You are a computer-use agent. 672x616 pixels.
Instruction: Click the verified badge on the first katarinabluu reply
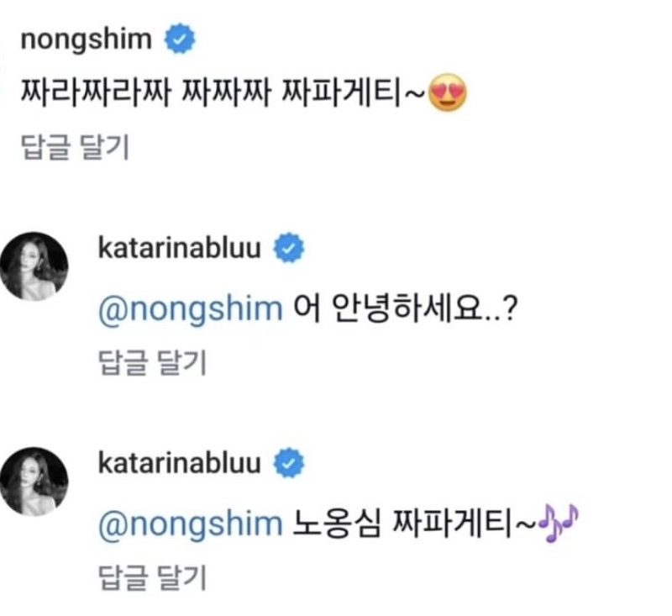tap(290, 249)
